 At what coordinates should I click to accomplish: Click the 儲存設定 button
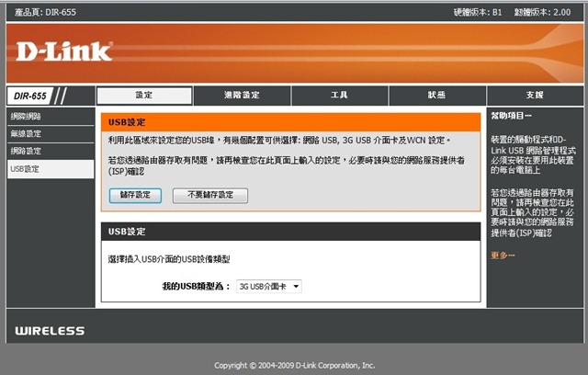(135, 196)
